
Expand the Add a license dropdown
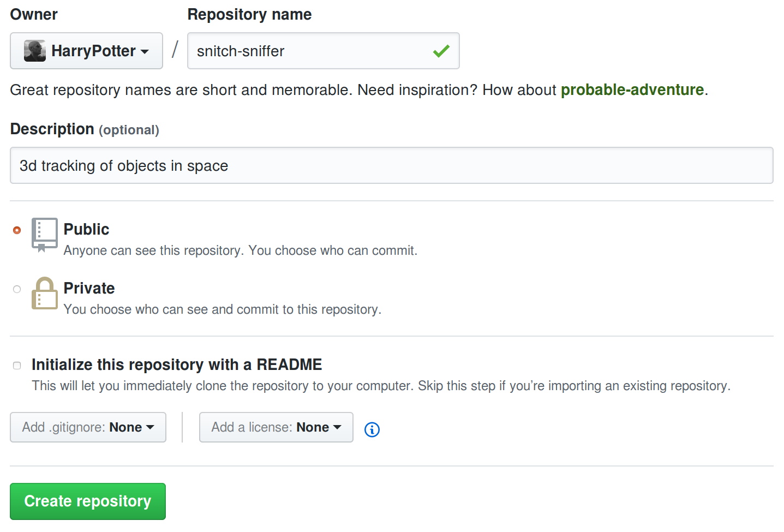tap(276, 427)
